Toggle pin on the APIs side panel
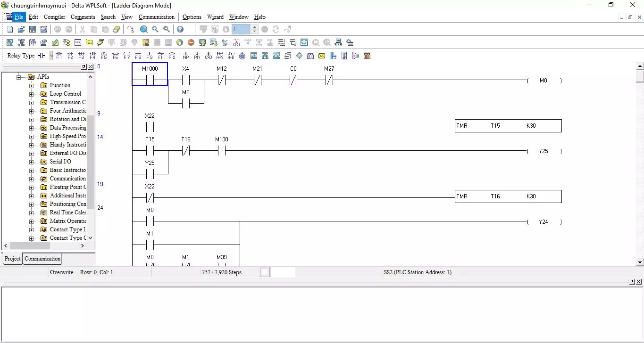 click(84, 67)
